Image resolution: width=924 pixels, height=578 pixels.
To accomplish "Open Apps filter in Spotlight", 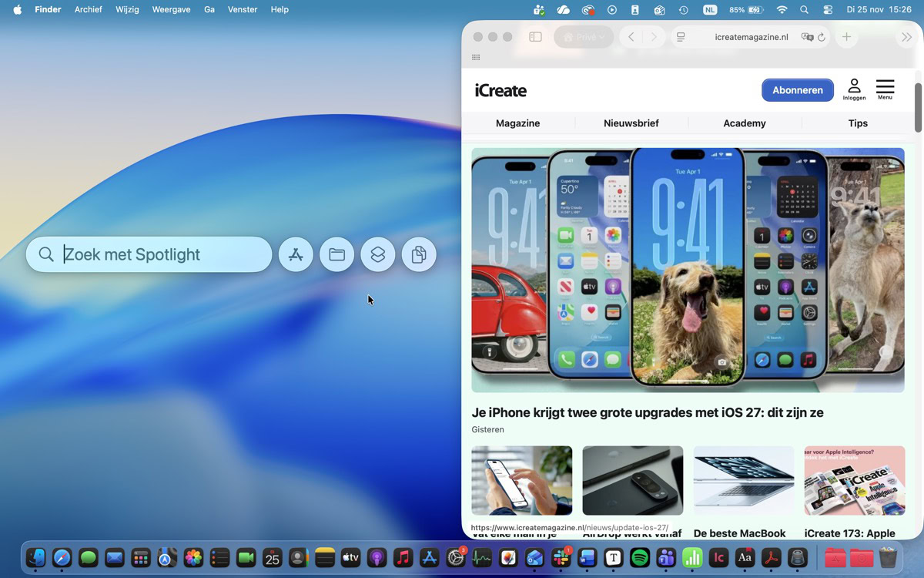I will coord(296,254).
